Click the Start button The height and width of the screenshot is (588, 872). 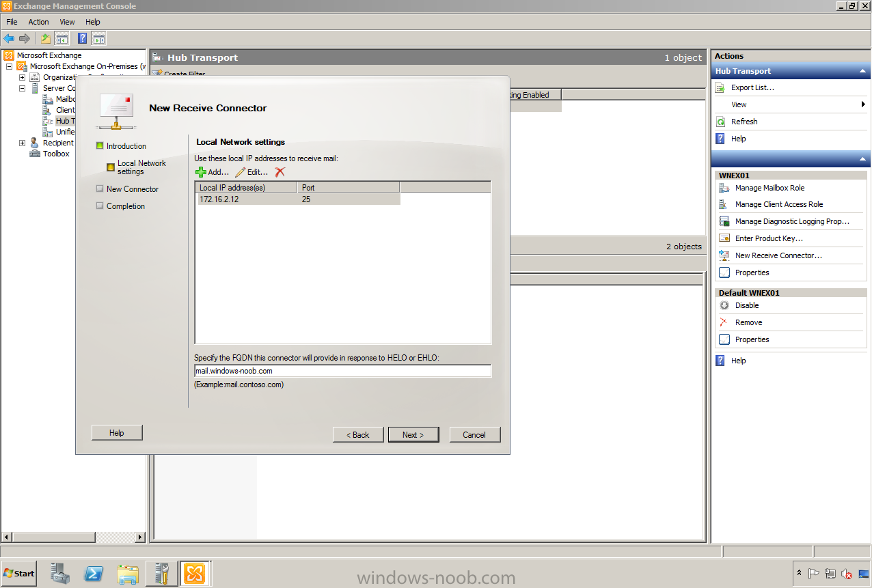[x=19, y=574]
